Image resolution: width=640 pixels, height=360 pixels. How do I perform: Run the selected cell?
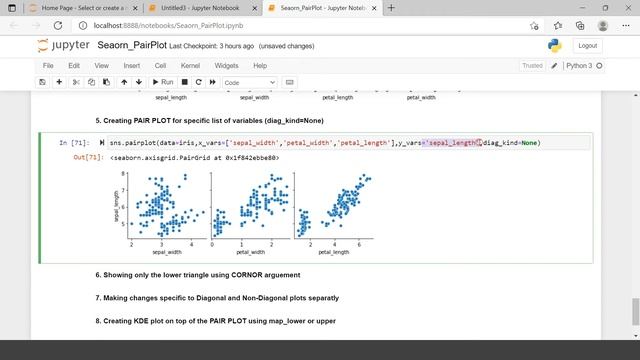point(163,82)
